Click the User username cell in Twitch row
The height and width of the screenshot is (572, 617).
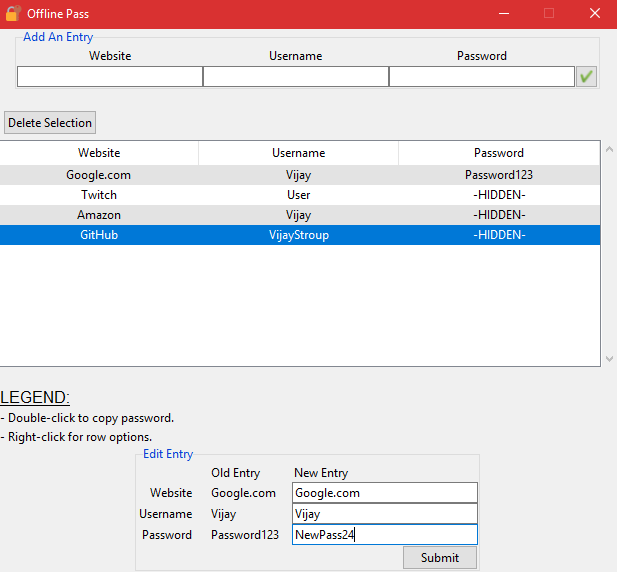(x=299, y=195)
